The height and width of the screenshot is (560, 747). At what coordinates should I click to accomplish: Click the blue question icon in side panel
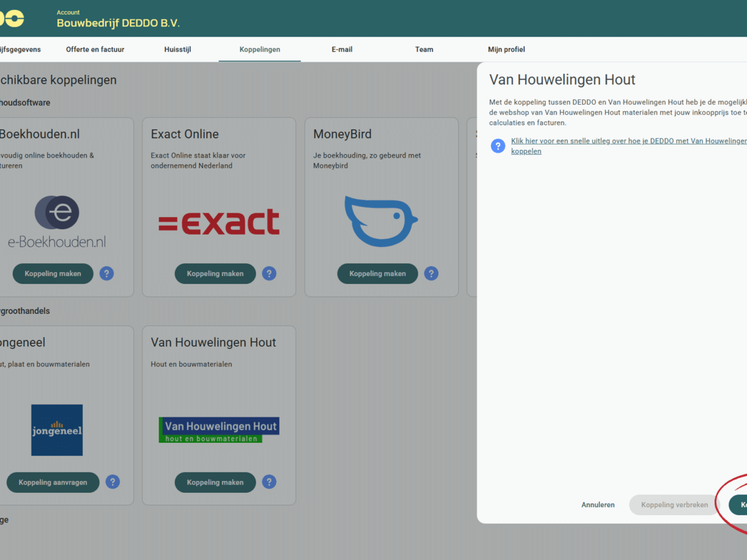498,146
